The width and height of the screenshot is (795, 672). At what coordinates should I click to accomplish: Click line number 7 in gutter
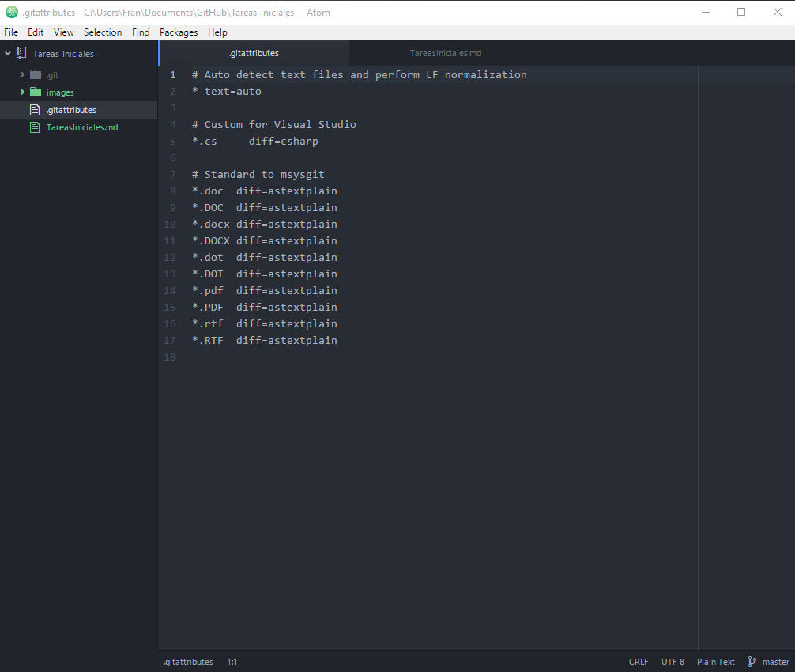pyautogui.click(x=173, y=175)
